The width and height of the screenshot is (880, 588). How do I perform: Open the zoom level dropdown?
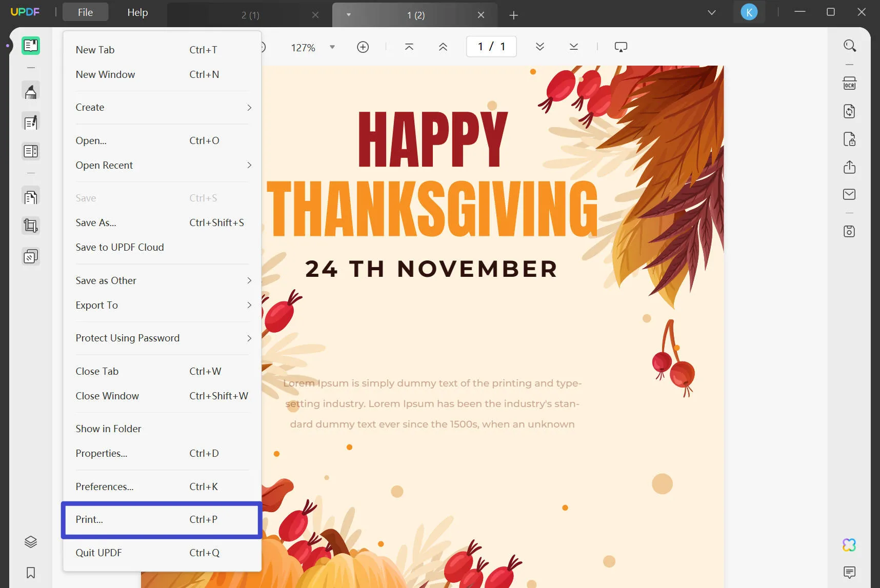[332, 47]
